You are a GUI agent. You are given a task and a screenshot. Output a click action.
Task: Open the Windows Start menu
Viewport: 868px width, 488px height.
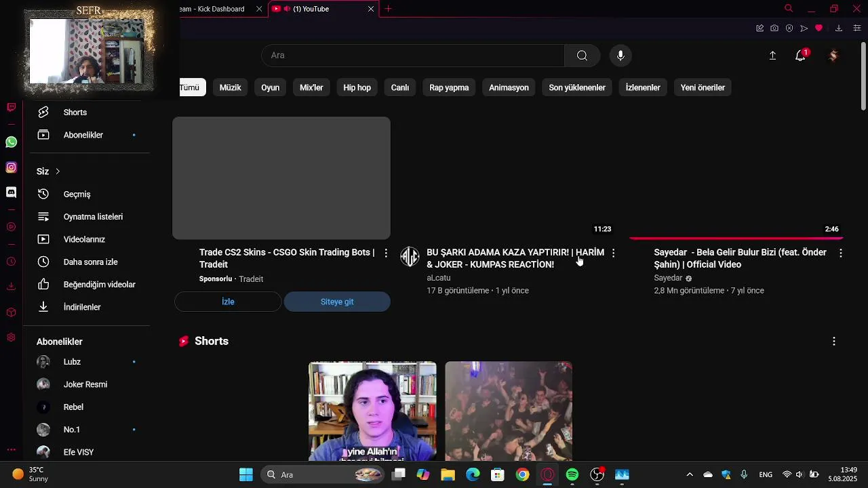click(x=246, y=474)
